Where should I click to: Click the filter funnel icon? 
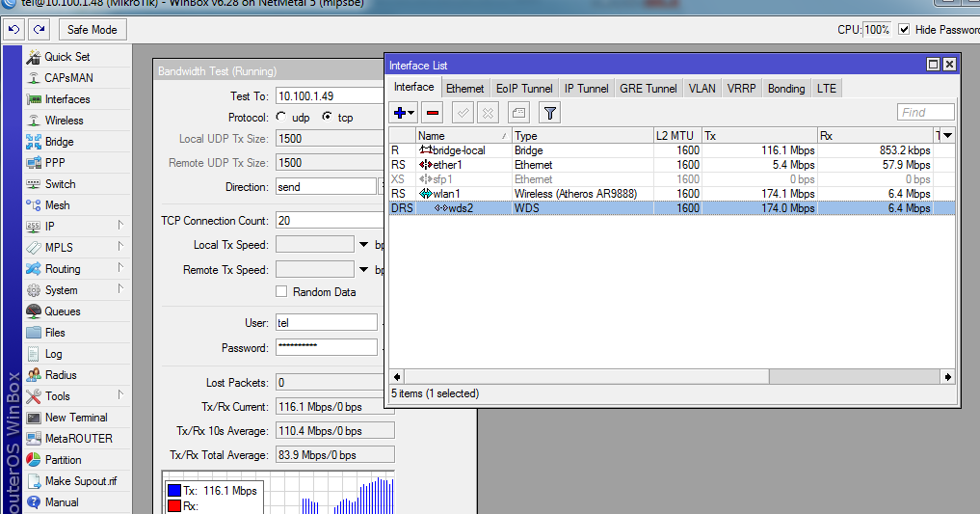pos(549,113)
